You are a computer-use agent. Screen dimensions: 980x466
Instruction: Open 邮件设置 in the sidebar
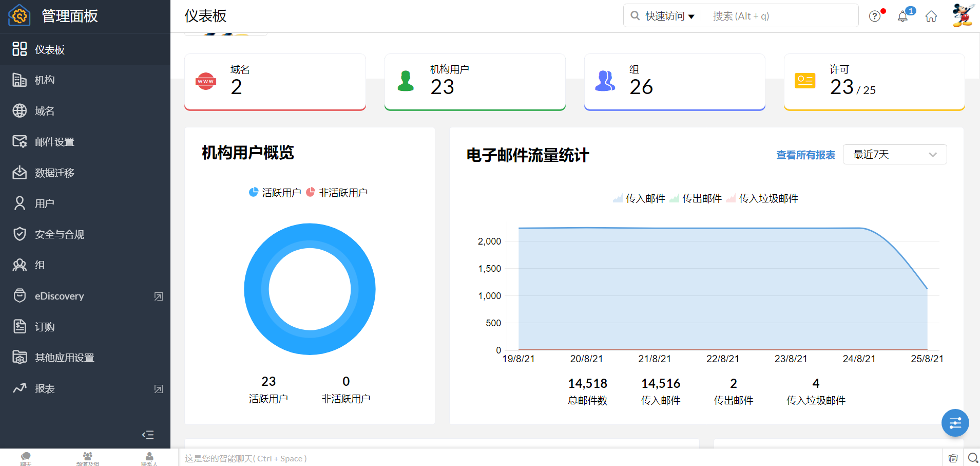click(x=54, y=142)
